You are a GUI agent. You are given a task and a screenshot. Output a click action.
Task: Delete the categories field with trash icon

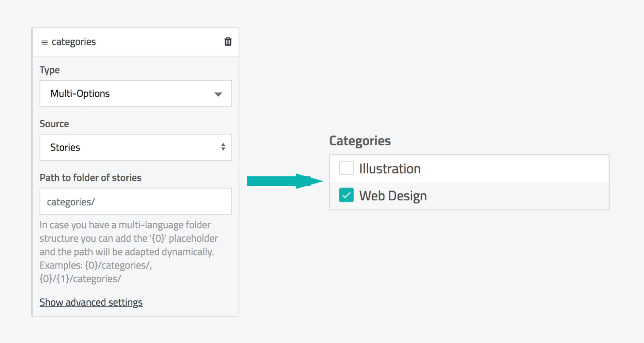click(x=228, y=42)
